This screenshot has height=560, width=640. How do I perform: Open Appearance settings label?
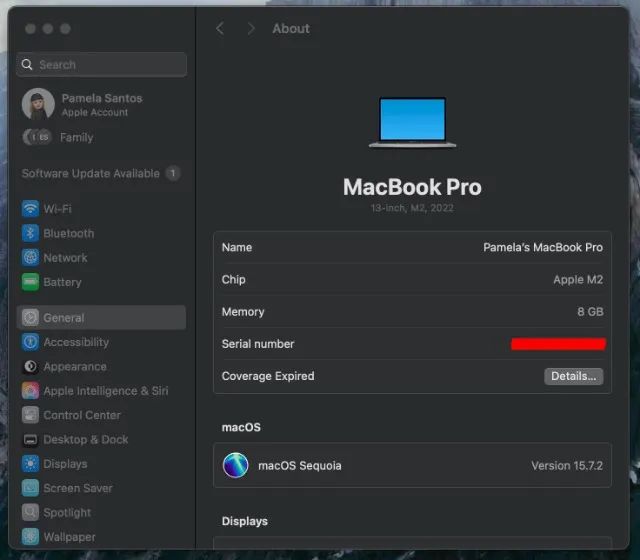75,367
